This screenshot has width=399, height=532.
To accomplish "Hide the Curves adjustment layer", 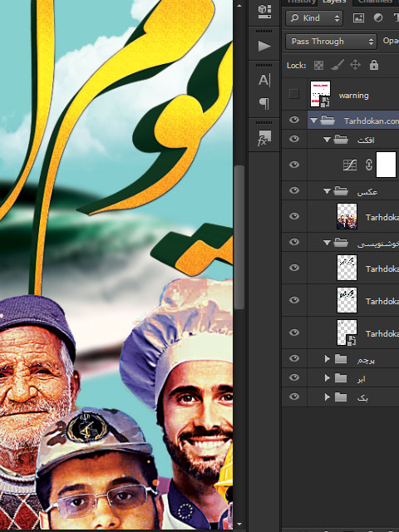I will coord(294,165).
